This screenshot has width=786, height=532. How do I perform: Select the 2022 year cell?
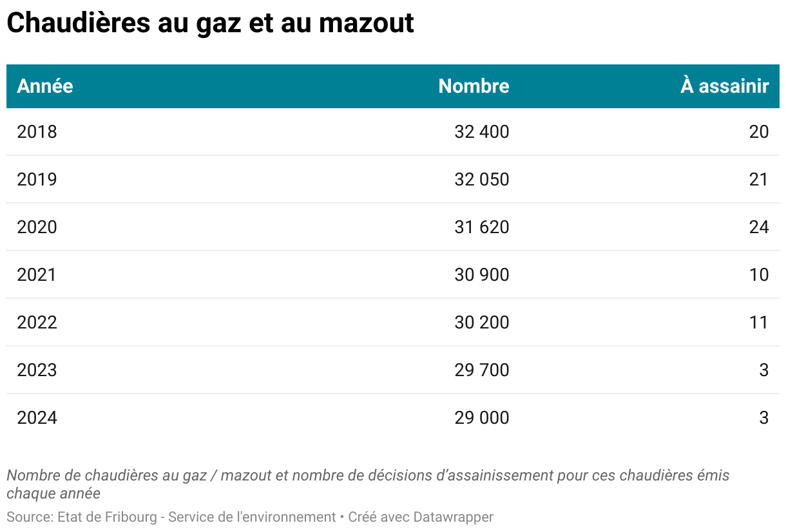click(37, 323)
